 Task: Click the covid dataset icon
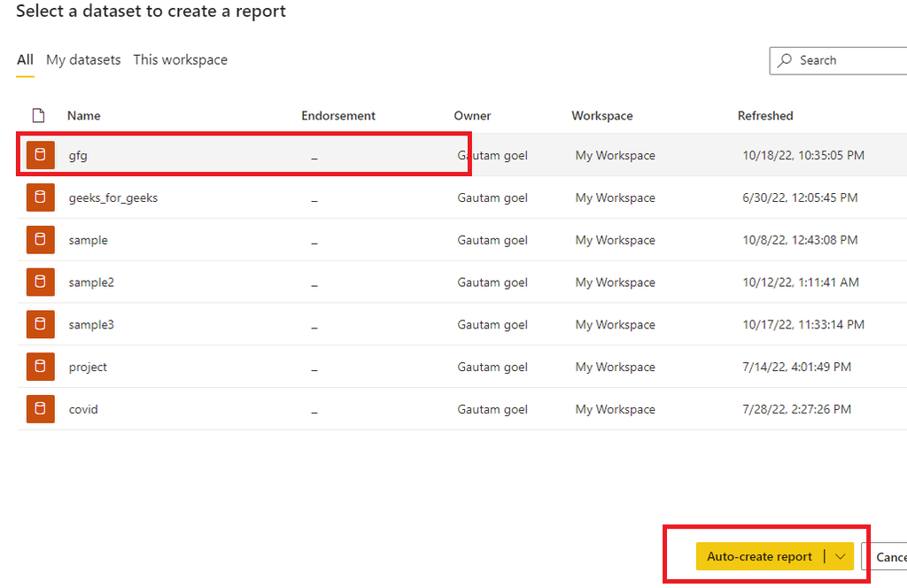41,409
